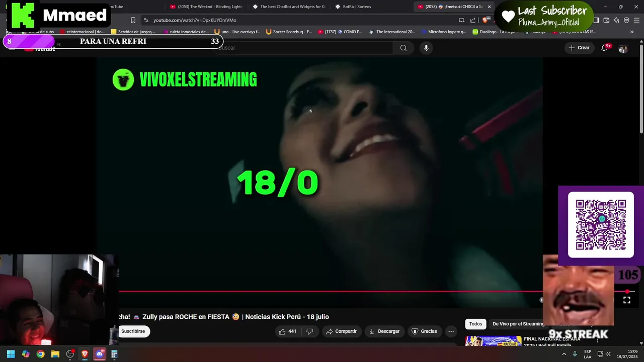Screen dimensions: 644x362
Task: Open the Brave VPN shield icon
Action: pos(626,20)
